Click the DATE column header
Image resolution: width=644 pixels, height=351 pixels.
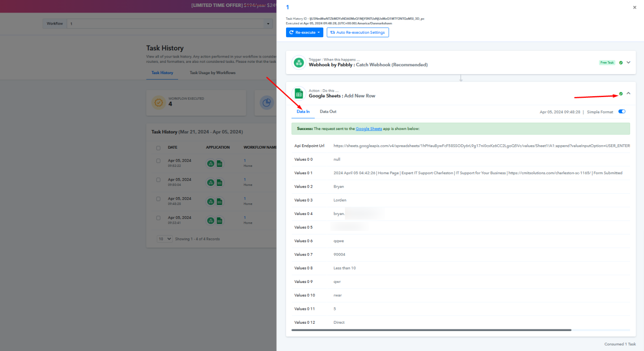tap(172, 147)
